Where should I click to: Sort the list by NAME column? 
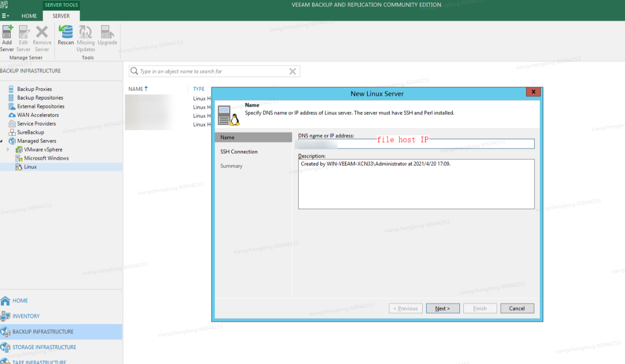[x=136, y=89]
